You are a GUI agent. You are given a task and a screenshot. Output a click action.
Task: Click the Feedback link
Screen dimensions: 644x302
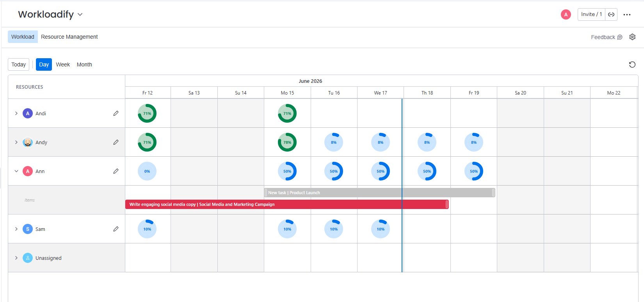(x=607, y=37)
